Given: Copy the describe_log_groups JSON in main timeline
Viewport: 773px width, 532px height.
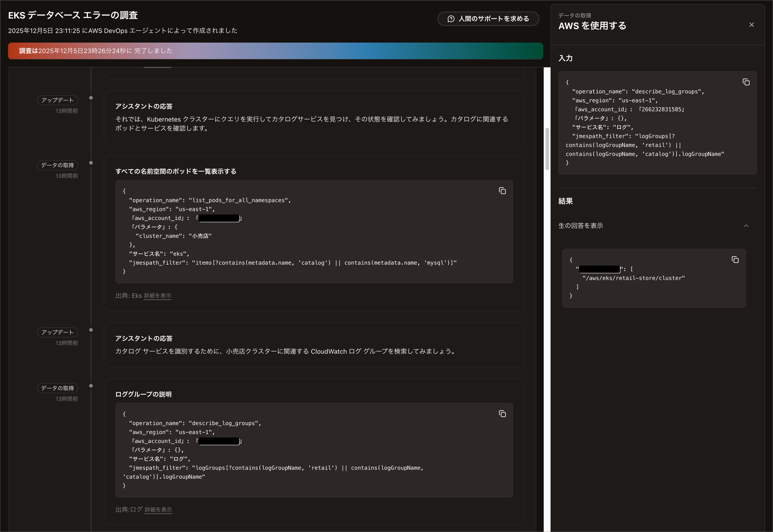Looking at the screenshot, I should (x=502, y=414).
